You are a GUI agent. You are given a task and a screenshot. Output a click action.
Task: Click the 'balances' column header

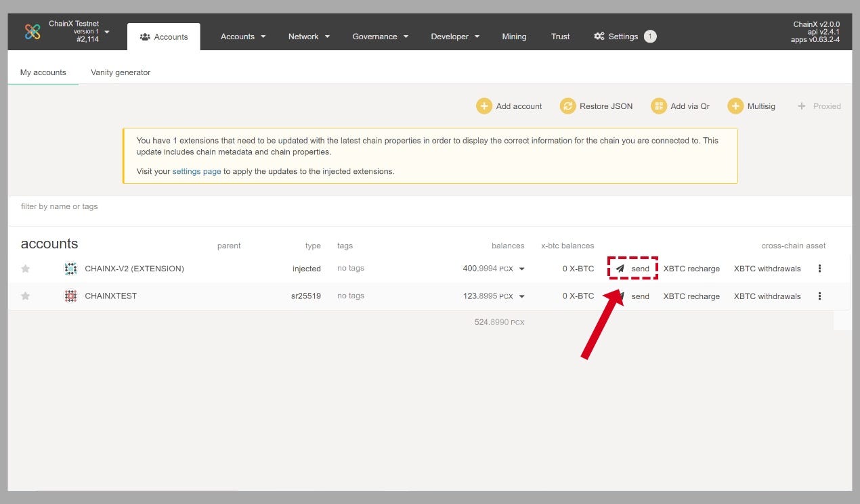[508, 246]
